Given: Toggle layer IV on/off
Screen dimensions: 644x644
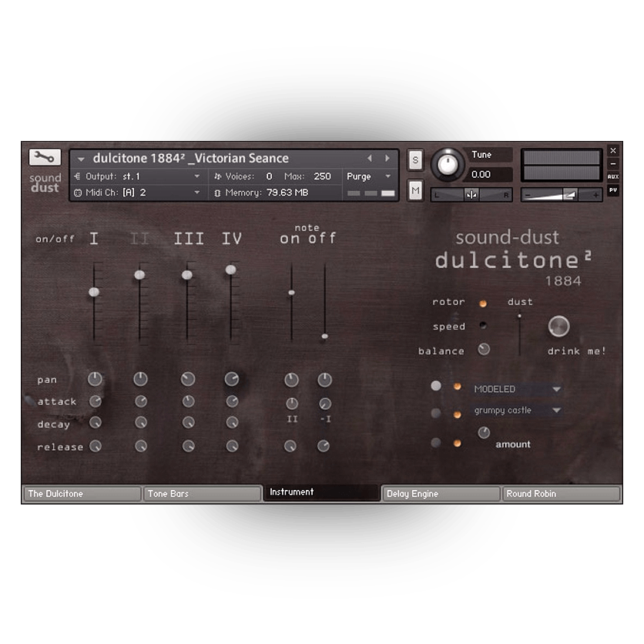Looking at the screenshot, I should 232,238.
